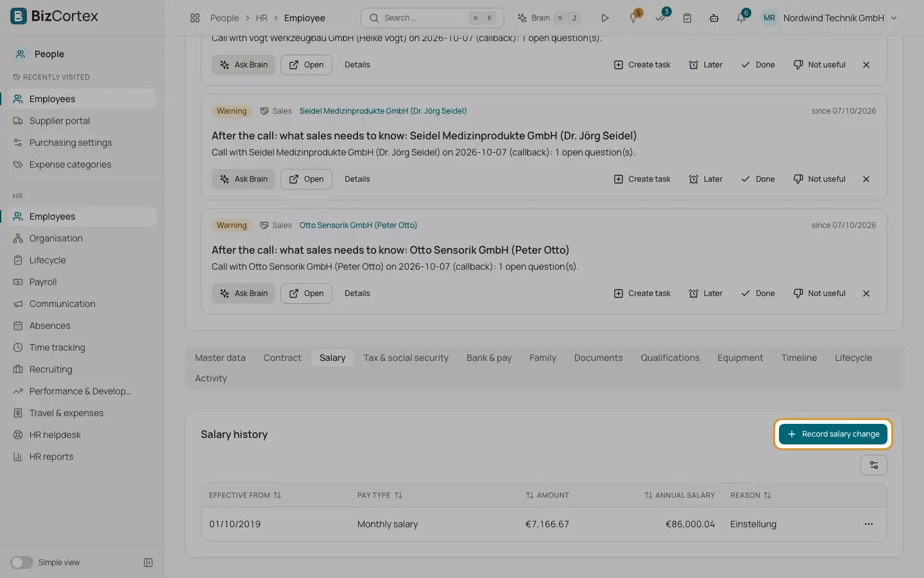Click the BizCortex logo icon

(19, 16)
